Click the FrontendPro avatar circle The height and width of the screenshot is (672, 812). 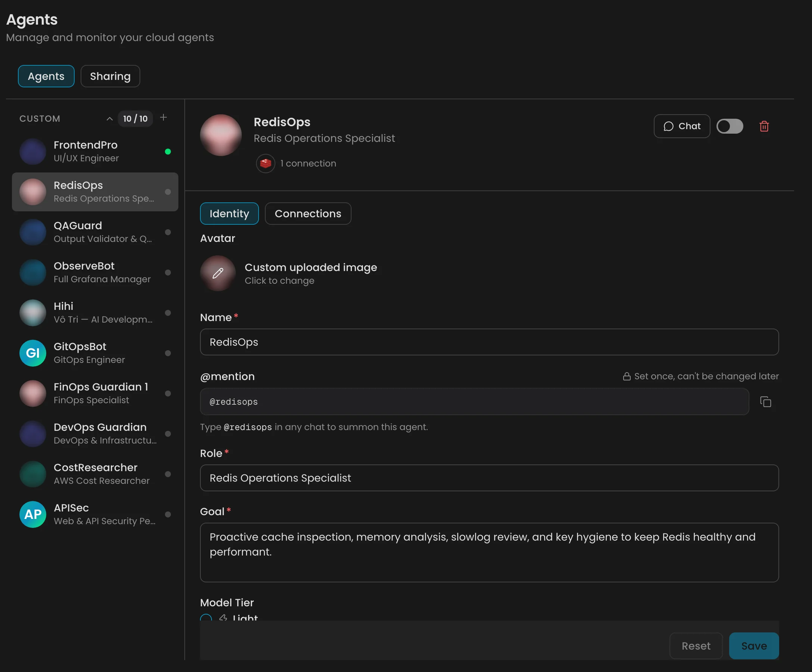pyautogui.click(x=33, y=151)
